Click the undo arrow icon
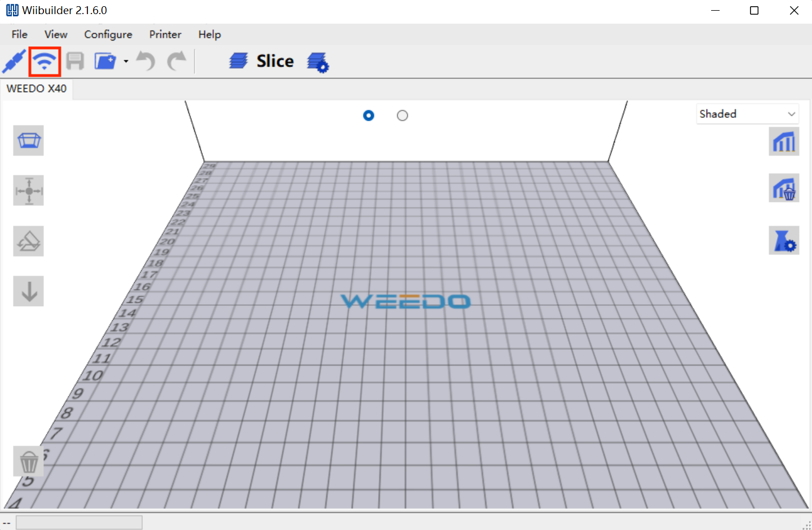 pyautogui.click(x=146, y=61)
